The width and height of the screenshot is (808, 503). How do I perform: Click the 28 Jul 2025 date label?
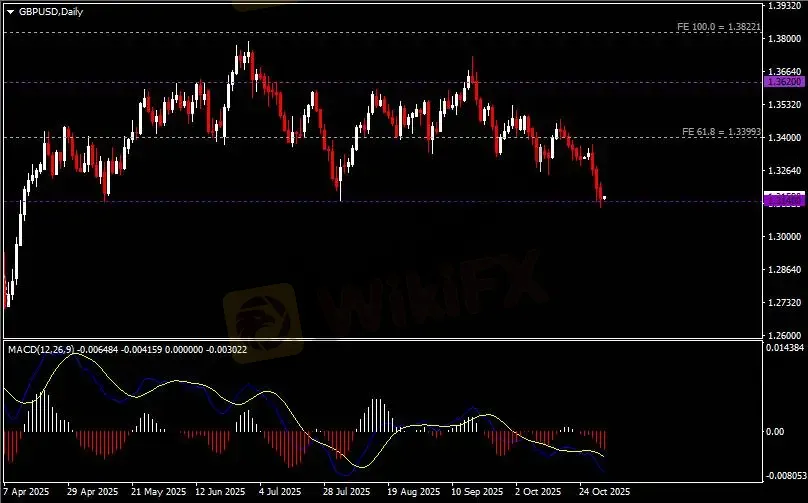tap(347, 492)
